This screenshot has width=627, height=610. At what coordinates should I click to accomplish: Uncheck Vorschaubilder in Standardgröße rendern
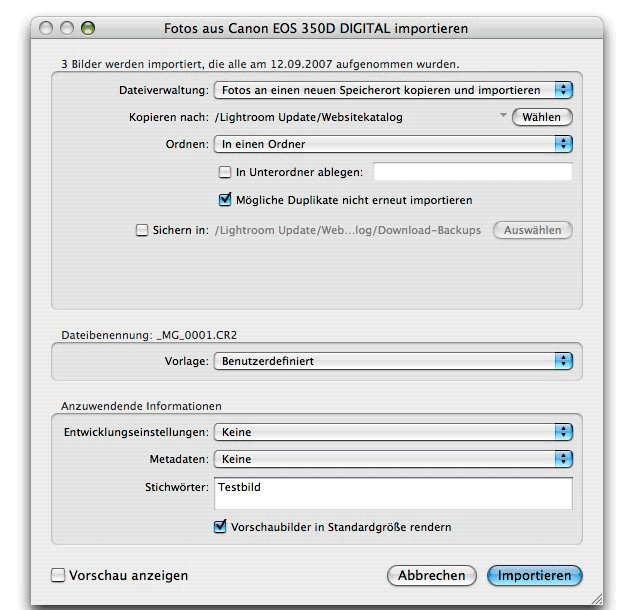pos(220,527)
